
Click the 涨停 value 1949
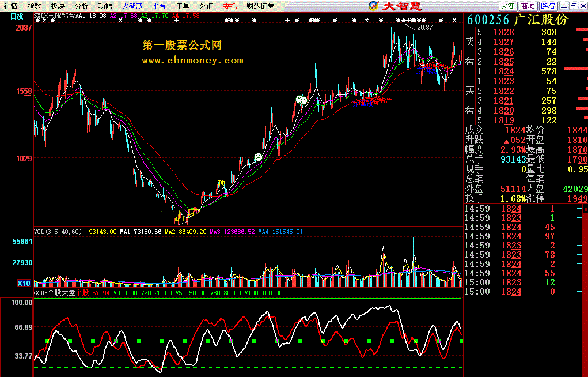pyautogui.click(x=577, y=198)
